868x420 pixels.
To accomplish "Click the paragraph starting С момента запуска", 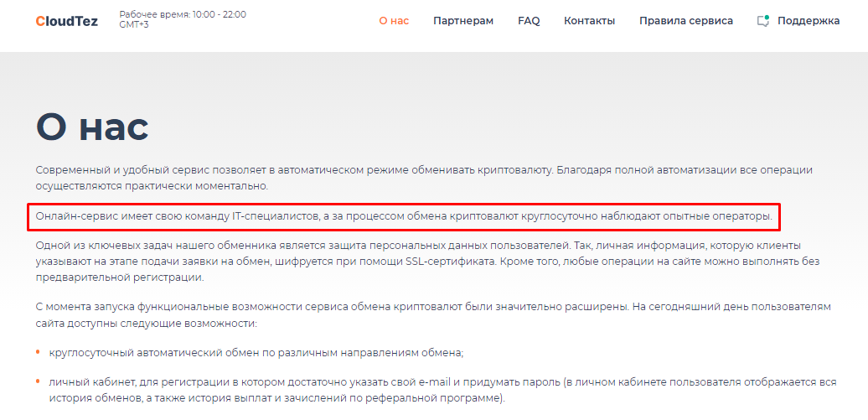I will click(x=433, y=314).
